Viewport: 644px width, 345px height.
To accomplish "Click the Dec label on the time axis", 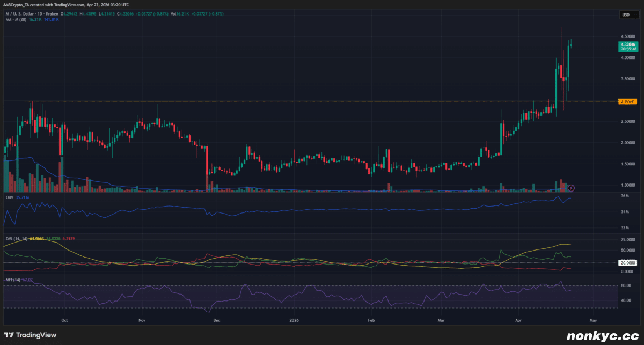I will (x=216, y=320).
